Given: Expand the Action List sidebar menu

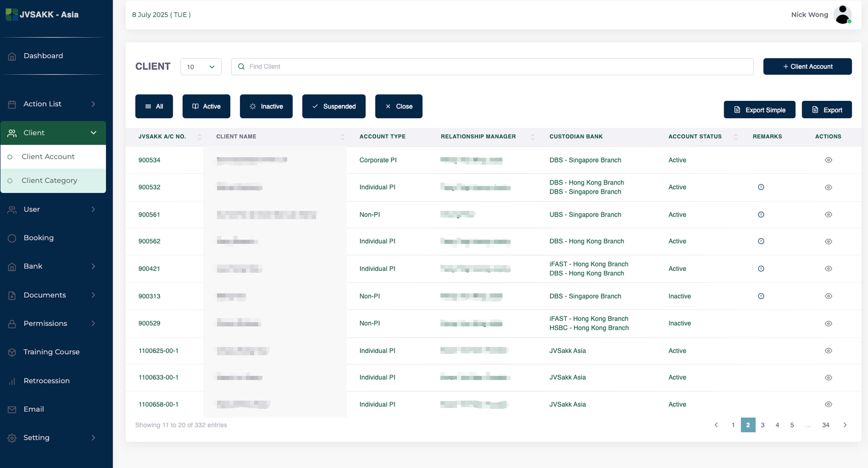Looking at the screenshot, I should pyautogui.click(x=52, y=104).
